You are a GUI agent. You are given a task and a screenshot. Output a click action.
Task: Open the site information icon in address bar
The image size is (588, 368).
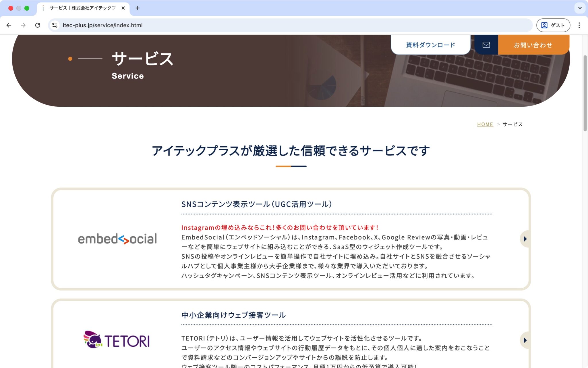pyautogui.click(x=55, y=25)
